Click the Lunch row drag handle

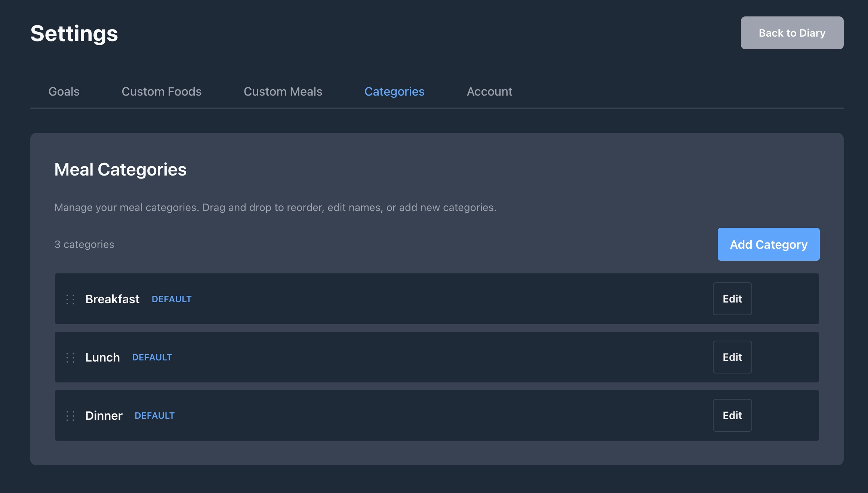[70, 357]
